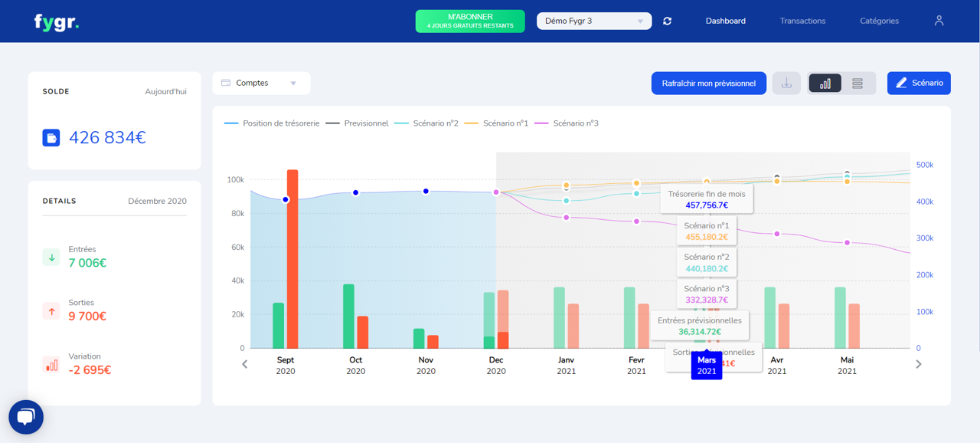This screenshot has height=443, width=980.
Task: Open the user profile icon
Action: pos(939,21)
